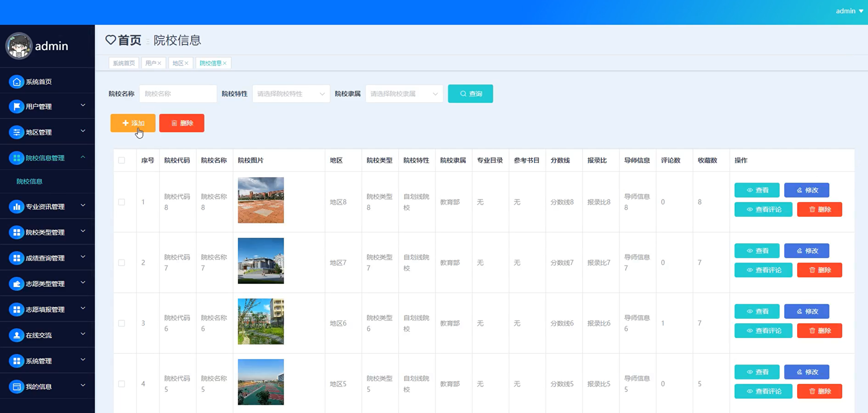Click the 院校类型管理 grid icon

point(17,232)
